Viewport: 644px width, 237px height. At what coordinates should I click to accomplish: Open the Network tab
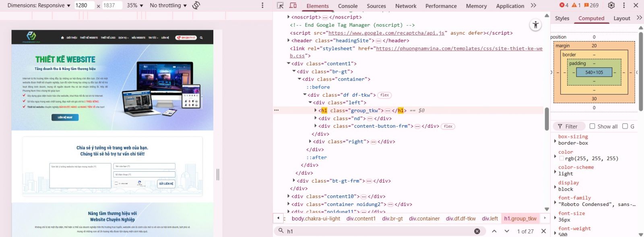coord(406,6)
